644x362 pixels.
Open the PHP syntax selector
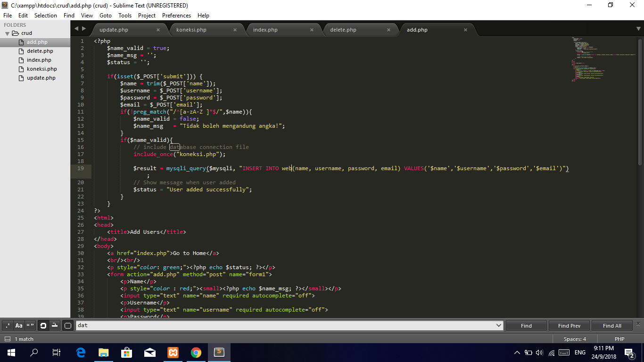point(619,339)
